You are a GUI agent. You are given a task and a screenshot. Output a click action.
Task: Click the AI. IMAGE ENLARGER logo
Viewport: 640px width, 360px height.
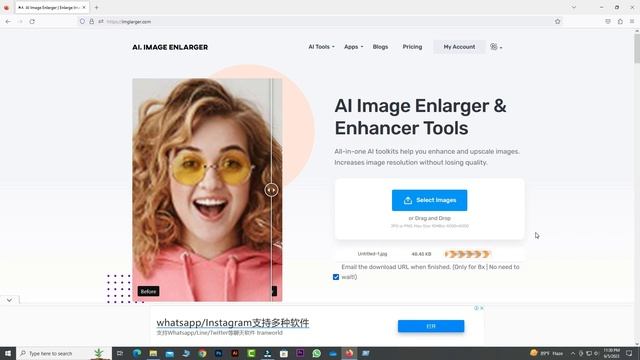pyautogui.click(x=170, y=47)
